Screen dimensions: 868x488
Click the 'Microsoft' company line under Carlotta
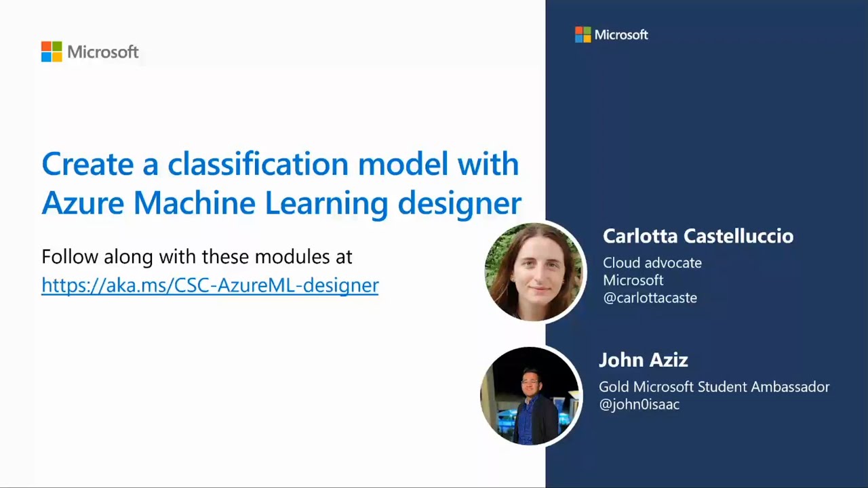point(633,281)
